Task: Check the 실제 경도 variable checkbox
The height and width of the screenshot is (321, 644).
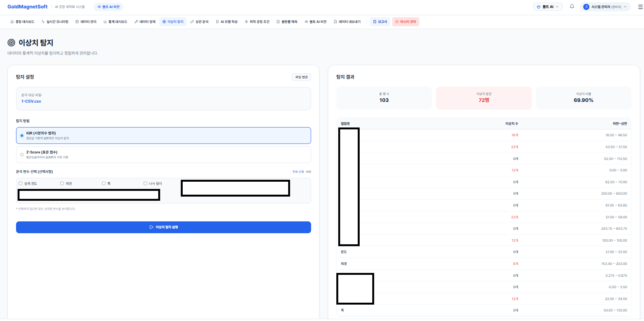Action: pyautogui.click(x=21, y=184)
